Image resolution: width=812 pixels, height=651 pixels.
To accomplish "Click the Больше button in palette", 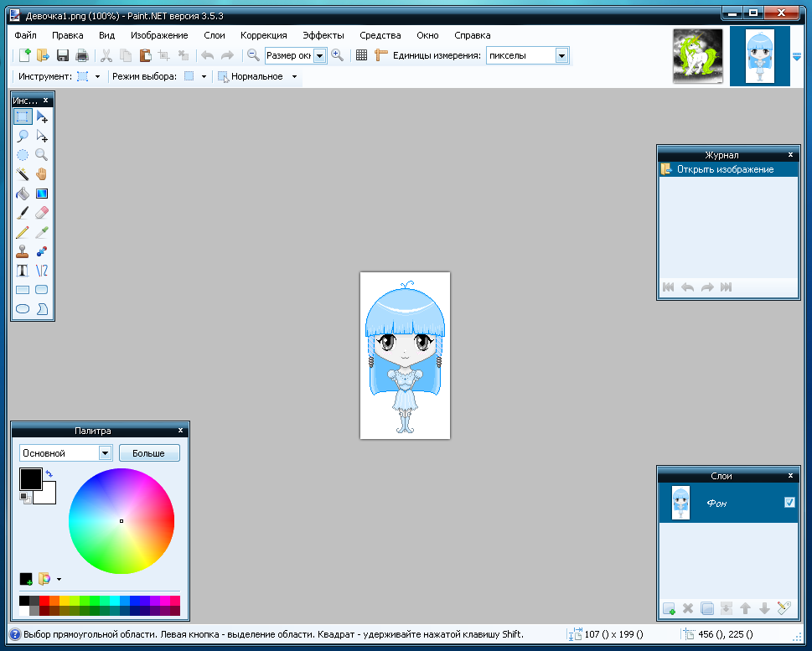I will 149,453.
